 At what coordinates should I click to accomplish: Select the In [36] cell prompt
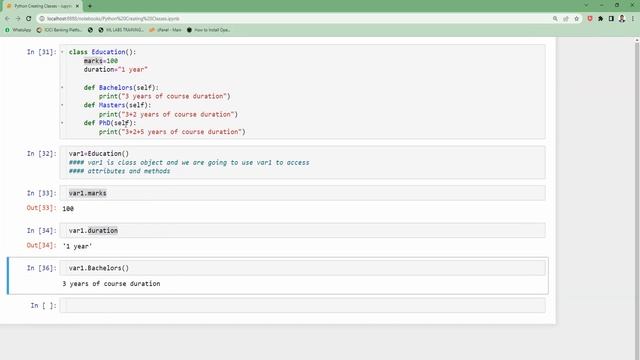tap(41, 268)
